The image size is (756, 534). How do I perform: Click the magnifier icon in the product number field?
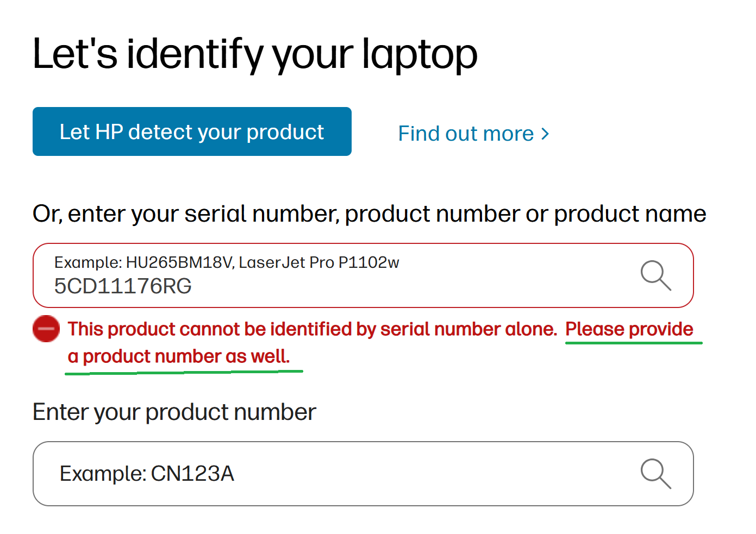tap(655, 474)
